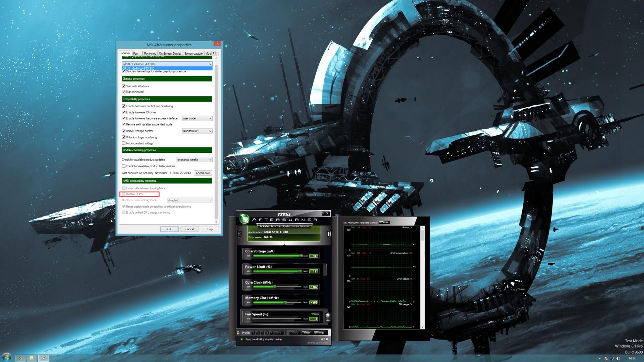Toggle Start minimized checkbox

point(124,92)
